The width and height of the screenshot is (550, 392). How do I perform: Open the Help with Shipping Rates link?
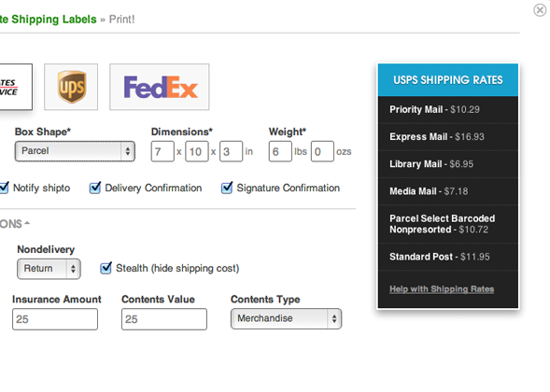442,289
